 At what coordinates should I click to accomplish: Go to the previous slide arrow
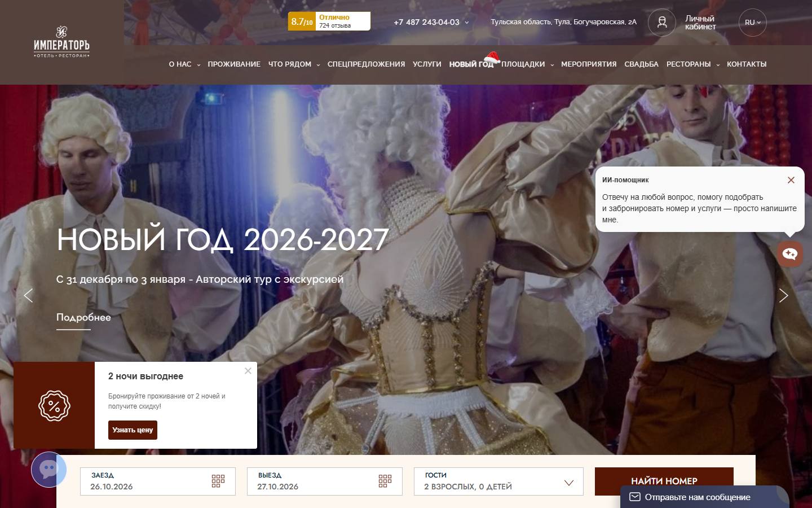[28, 295]
